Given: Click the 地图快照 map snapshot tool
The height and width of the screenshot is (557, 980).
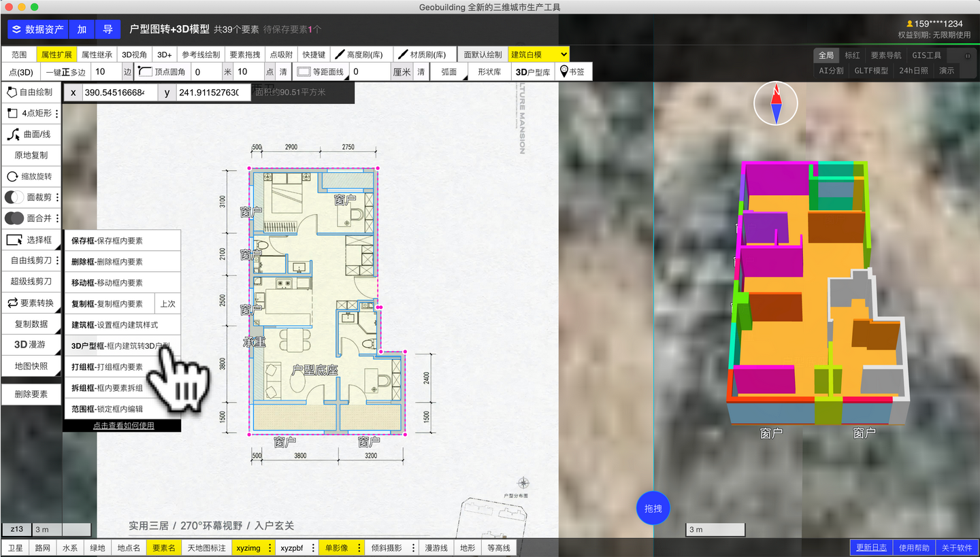Looking at the screenshot, I should point(31,366).
